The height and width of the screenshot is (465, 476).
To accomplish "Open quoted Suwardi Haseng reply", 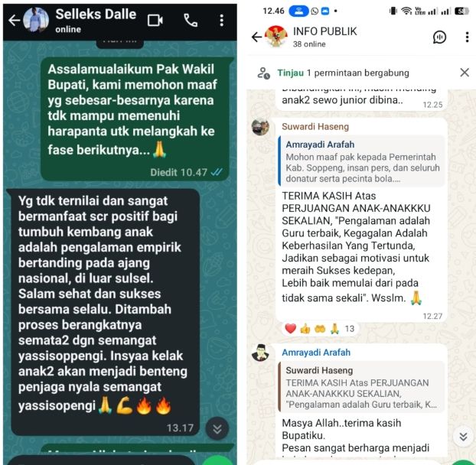I will (361, 387).
